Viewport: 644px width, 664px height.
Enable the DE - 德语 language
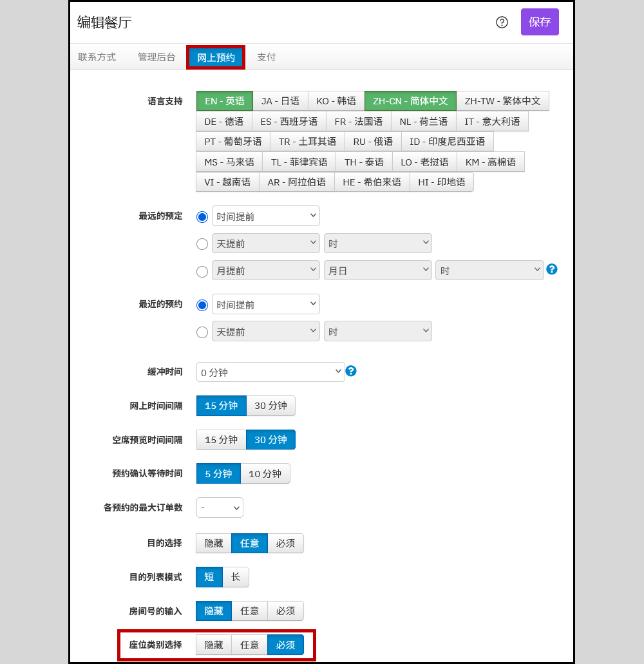(x=224, y=122)
